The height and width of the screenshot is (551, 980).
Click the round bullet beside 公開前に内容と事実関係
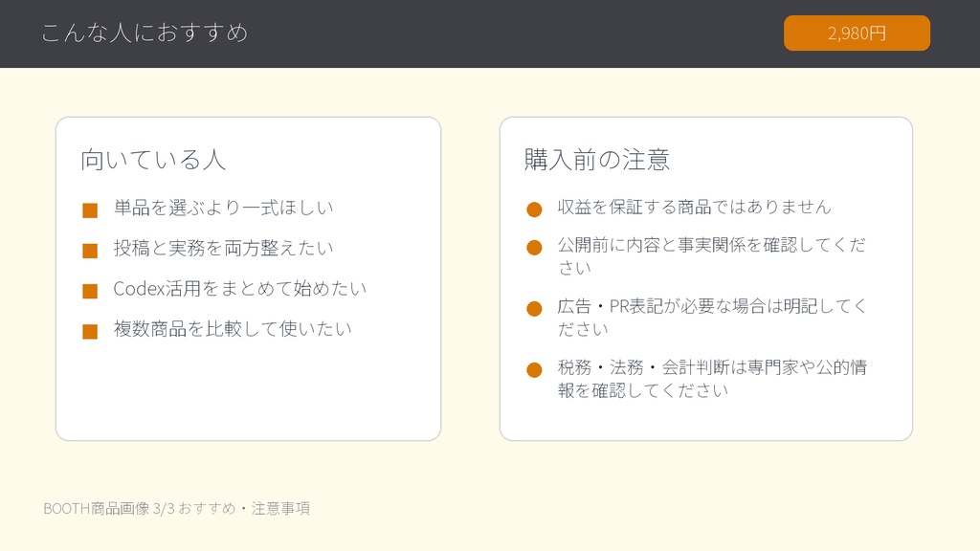click(x=534, y=248)
